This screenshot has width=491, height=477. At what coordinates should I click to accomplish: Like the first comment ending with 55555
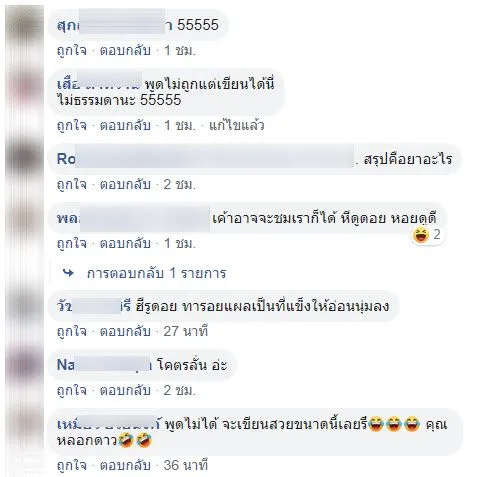[x=72, y=51]
